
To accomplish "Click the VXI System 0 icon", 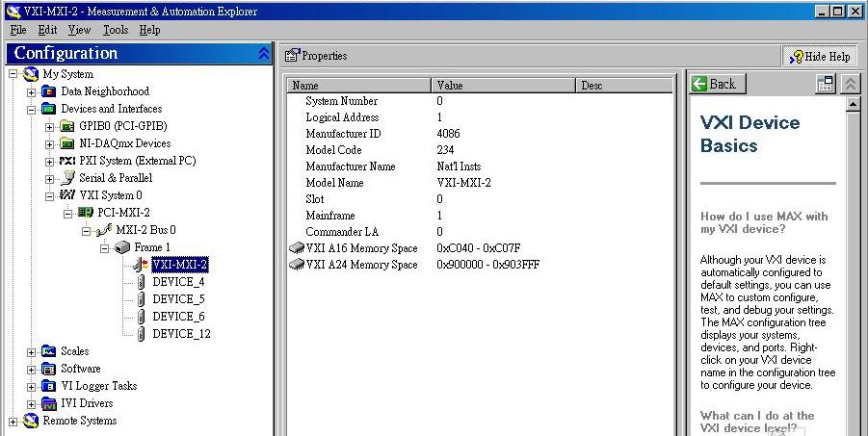I will tap(67, 195).
